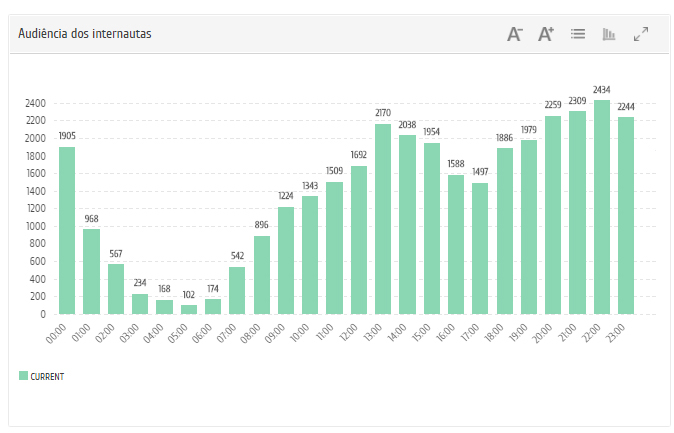The image size is (674, 433).
Task: Click the 'Audiência dos internautas' title
Action: click(85, 34)
